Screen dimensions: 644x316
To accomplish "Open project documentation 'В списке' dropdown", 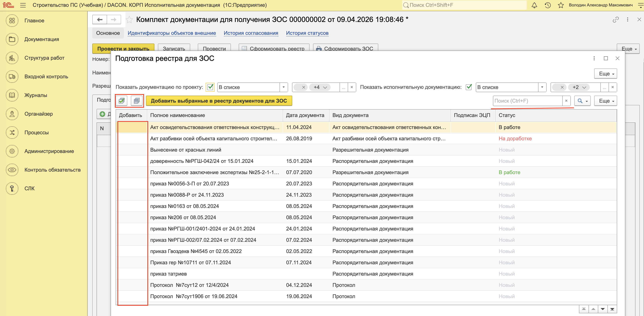I will pos(283,87).
